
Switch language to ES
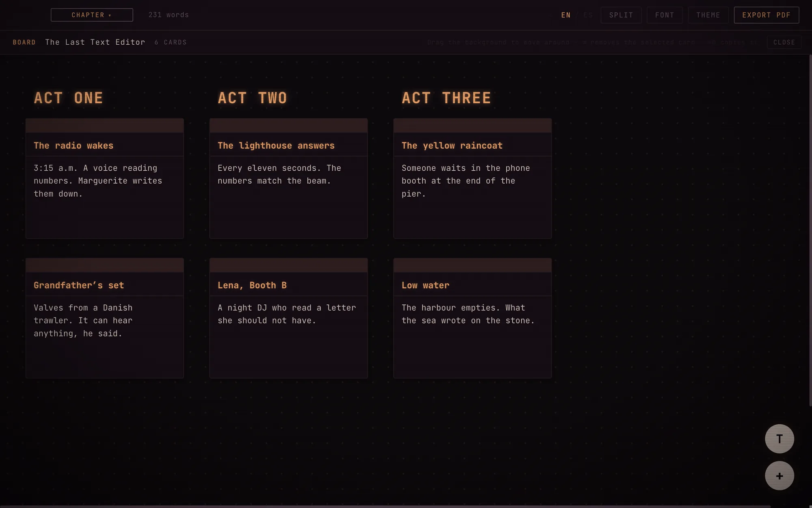[587, 15]
